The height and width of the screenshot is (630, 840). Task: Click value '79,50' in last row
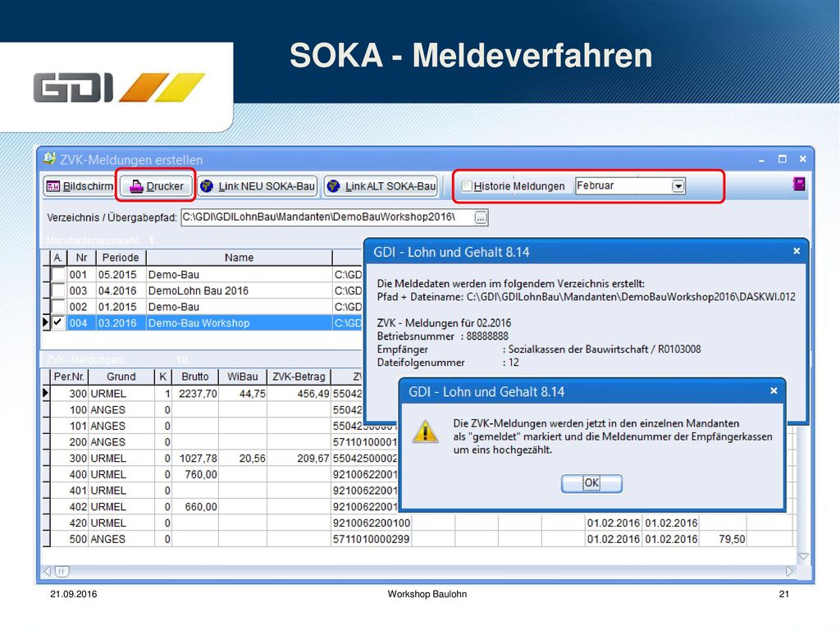[731, 539]
